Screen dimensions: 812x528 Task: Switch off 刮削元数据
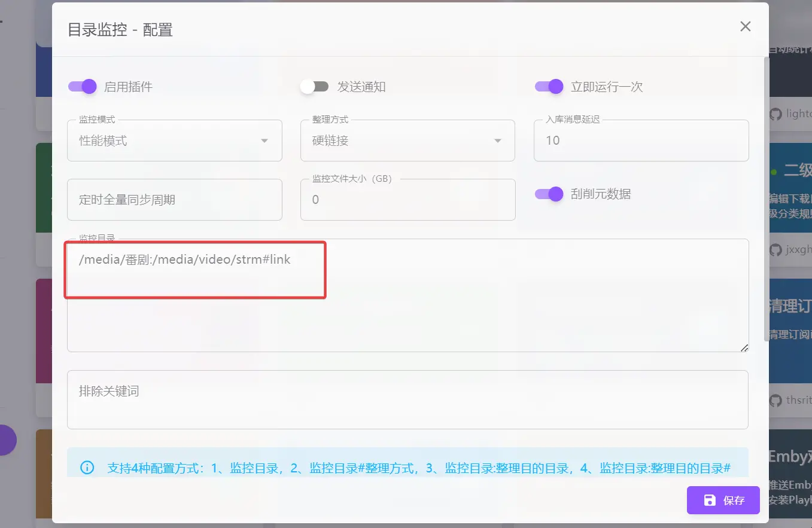coord(549,194)
